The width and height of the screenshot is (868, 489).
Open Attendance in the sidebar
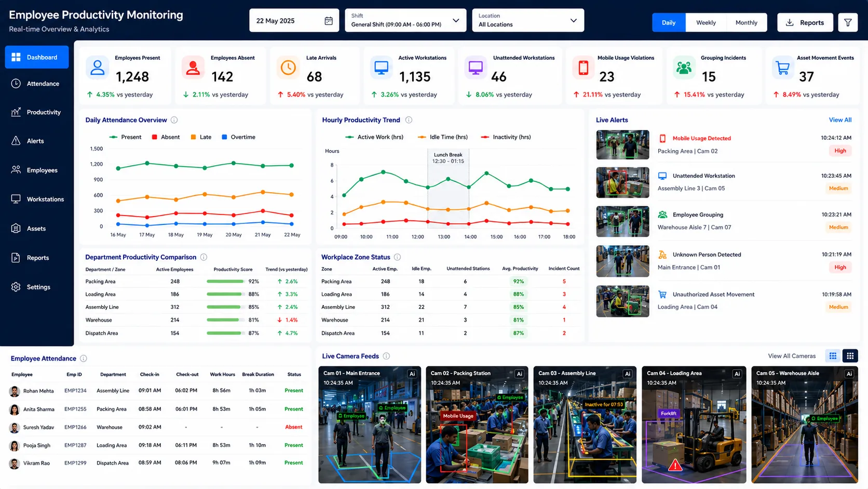[37, 84]
